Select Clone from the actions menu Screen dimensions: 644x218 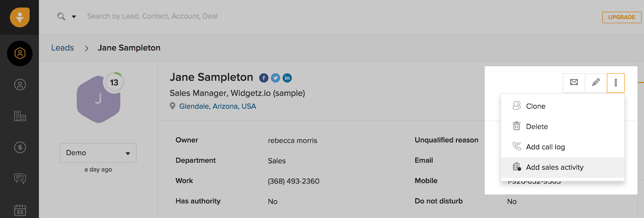click(x=535, y=106)
